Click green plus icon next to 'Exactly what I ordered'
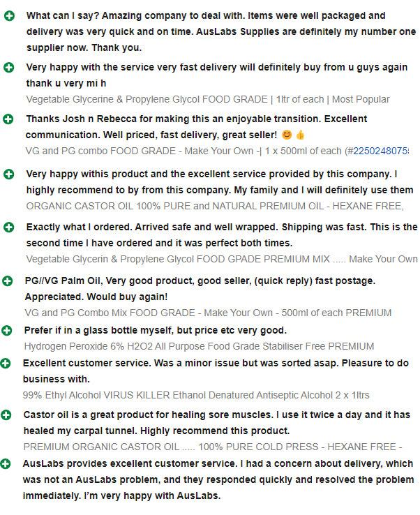The image size is (420, 515). click(9, 227)
